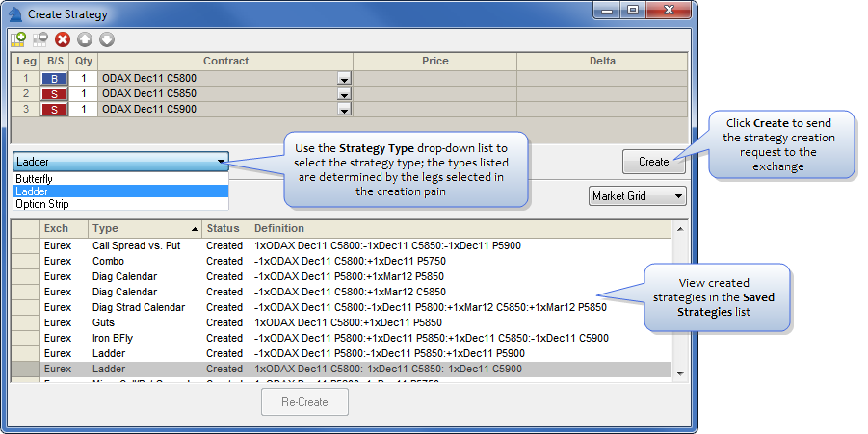Click the Leg column header
Viewport: 868px width, 434px height.
[26, 61]
